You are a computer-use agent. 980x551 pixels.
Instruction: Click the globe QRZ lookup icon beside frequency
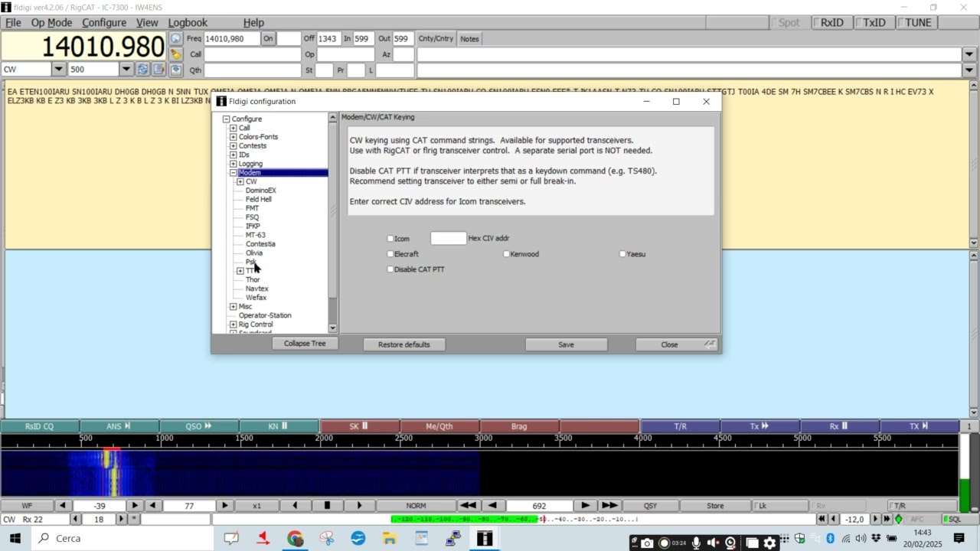click(176, 38)
